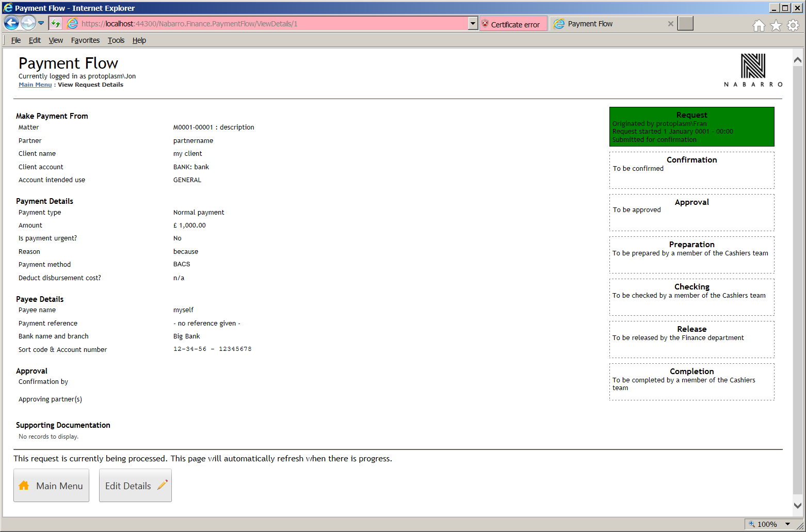Image resolution: width=806 pixels, height=532 pixels.
Task: Click the 'my client' value
Action: [x=187, y=154]
